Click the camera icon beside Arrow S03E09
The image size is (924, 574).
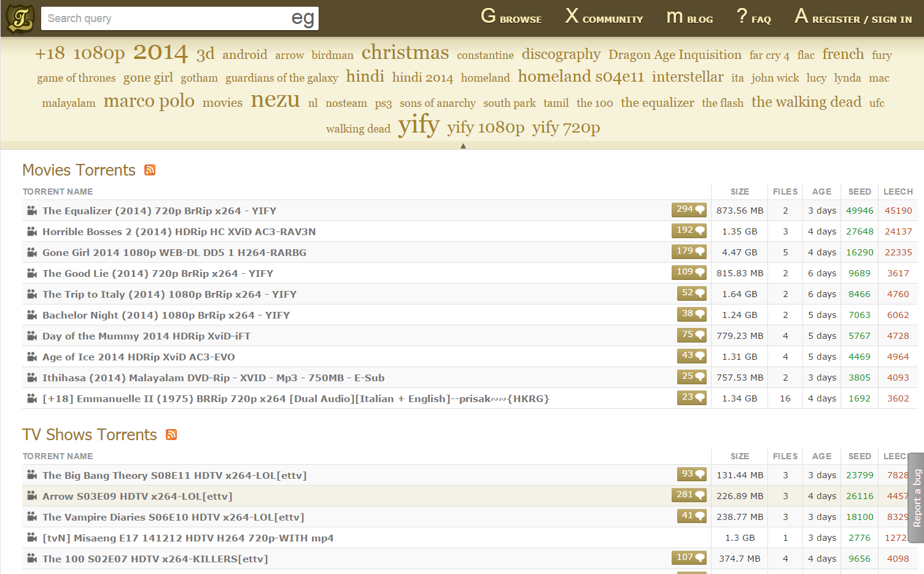[x=31, y=495]
